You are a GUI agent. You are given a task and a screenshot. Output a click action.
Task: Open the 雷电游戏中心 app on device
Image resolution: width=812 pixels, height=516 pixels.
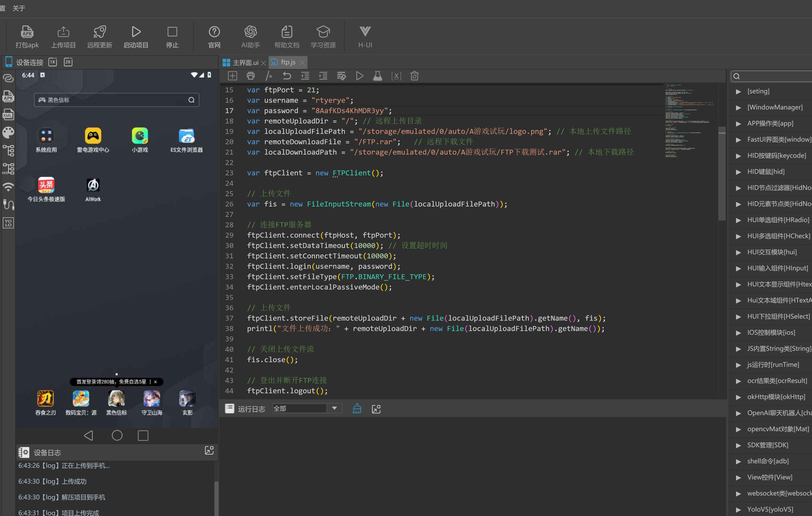(x=93, y=140)
